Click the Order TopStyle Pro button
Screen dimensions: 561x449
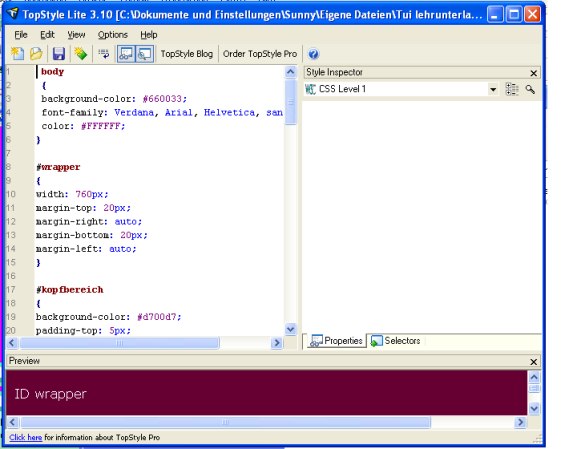[260, 54]
